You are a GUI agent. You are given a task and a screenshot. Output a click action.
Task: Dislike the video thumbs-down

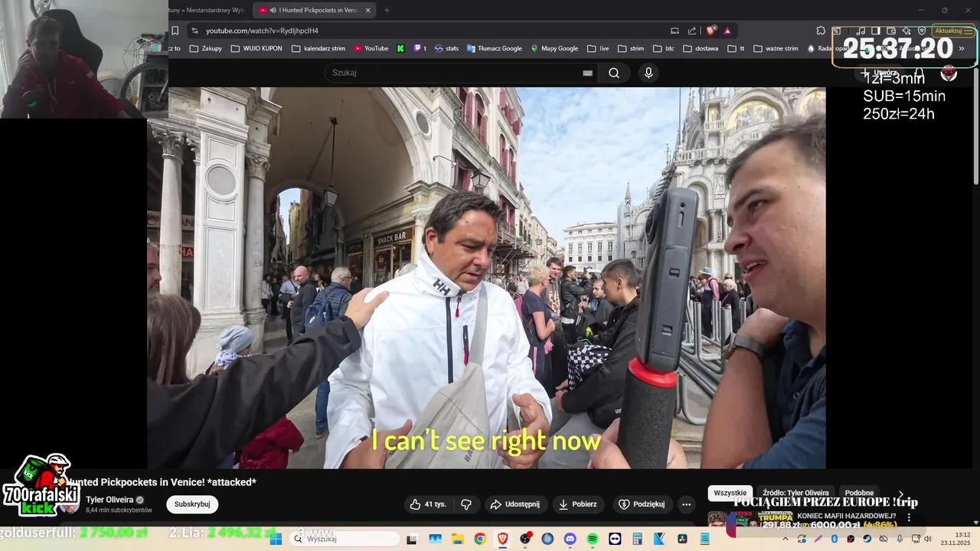(x=465, y=504)
